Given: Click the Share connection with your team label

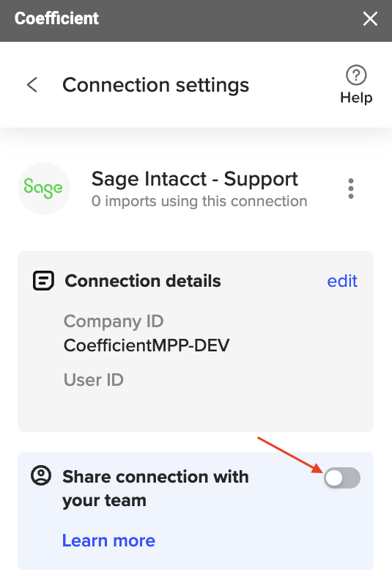Looking at the screenshot, I should [x=155, y=489].
